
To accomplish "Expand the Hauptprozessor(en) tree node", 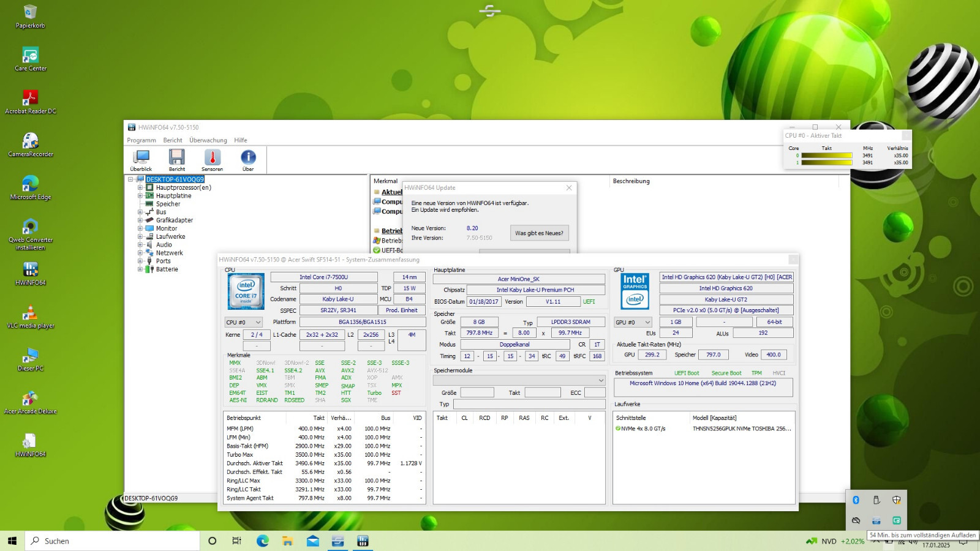I will pyautogui.click(x=140, y=187).
